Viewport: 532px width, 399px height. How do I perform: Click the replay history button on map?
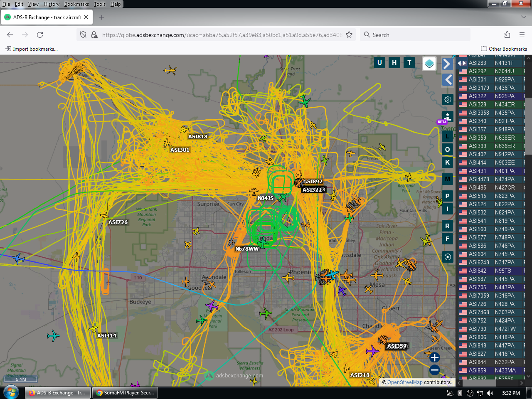coord(448,257)
